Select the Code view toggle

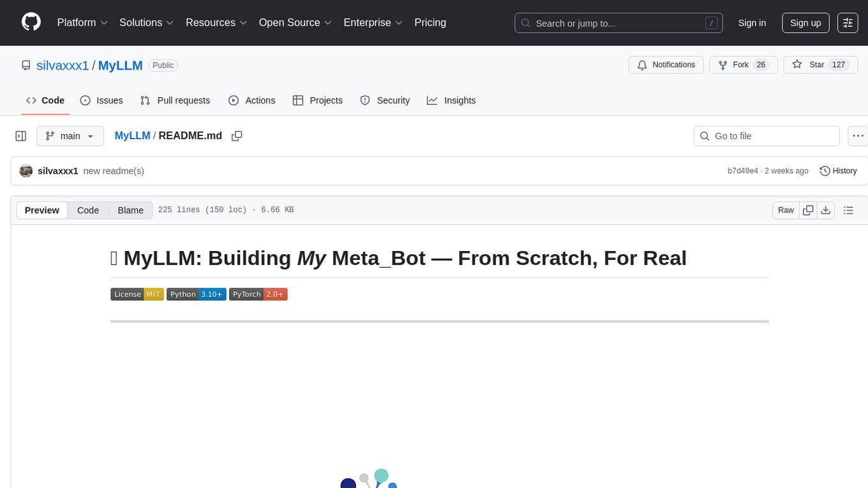(x=88, y=210)
